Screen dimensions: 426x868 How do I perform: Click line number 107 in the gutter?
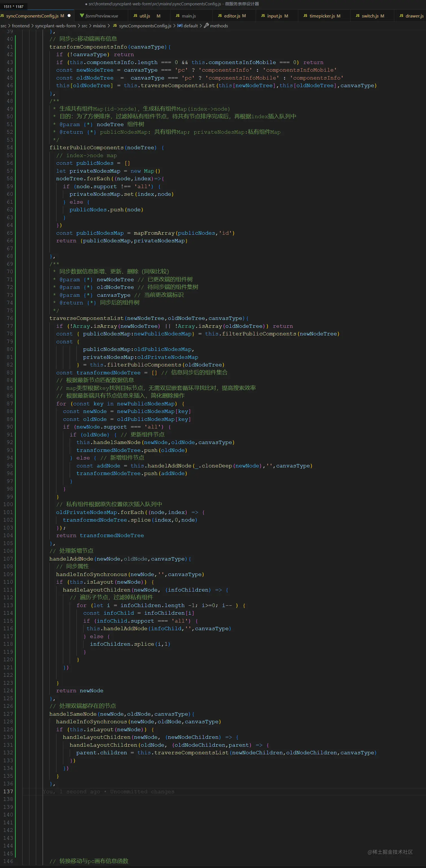click(8, 559)
